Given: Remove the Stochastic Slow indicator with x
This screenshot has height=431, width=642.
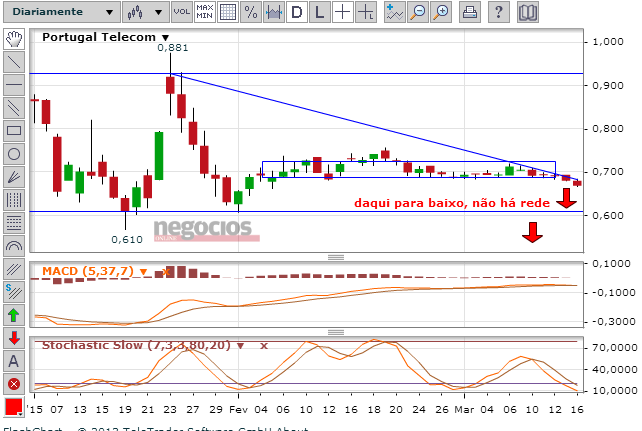Looking at the screenshot, I should click(264, 346).
